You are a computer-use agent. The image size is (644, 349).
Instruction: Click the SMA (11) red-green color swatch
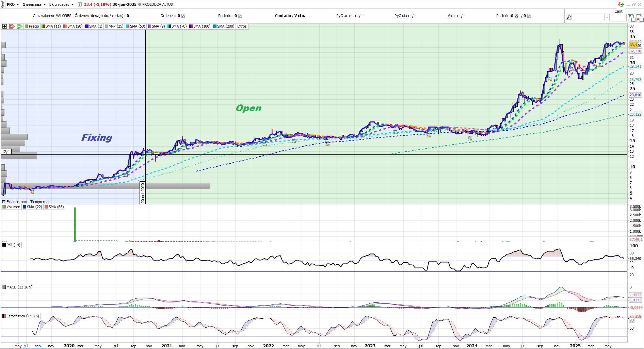[x=43, y=26]
